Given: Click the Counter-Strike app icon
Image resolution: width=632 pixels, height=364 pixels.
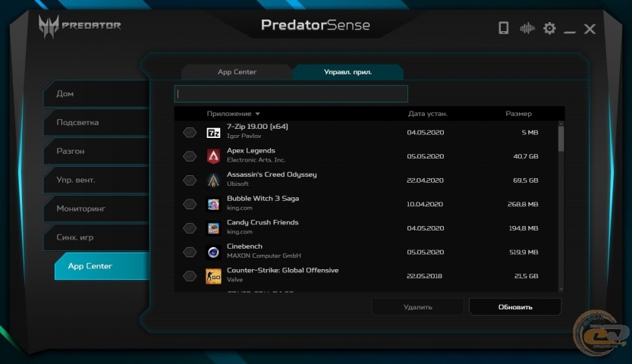Looking at the screenshot, I should click(213, 276).
